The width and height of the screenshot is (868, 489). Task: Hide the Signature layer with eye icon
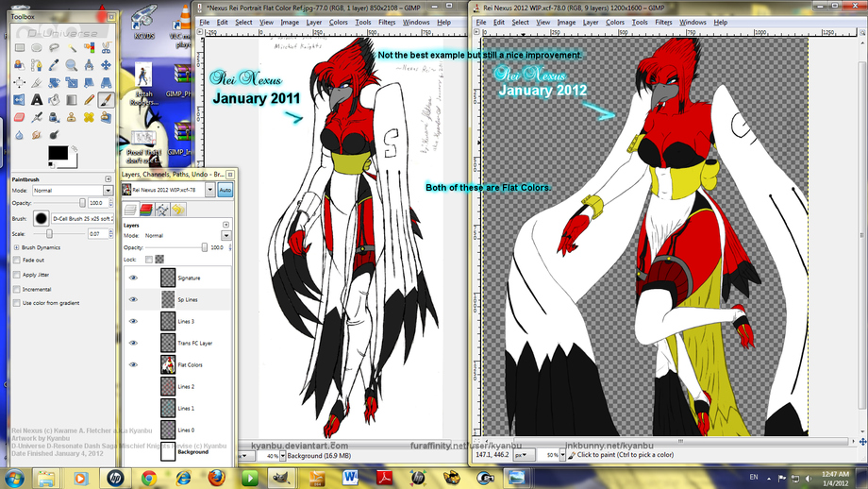[133, 278]
